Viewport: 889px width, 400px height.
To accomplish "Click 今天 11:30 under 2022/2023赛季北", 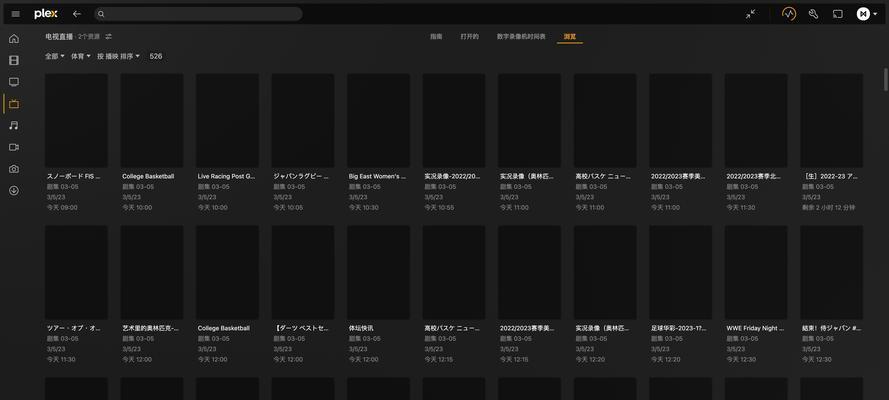I will tap(741, 207).
